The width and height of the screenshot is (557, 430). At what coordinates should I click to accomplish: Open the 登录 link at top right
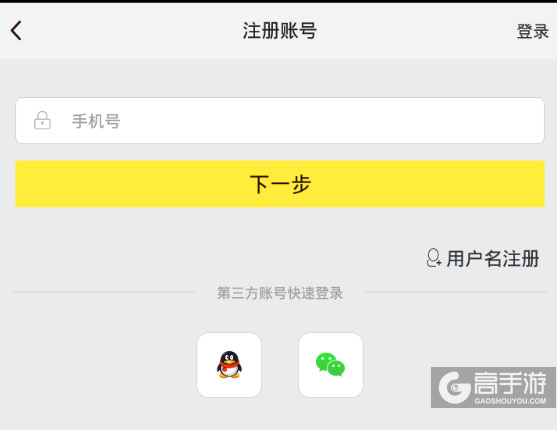point(532,31)
